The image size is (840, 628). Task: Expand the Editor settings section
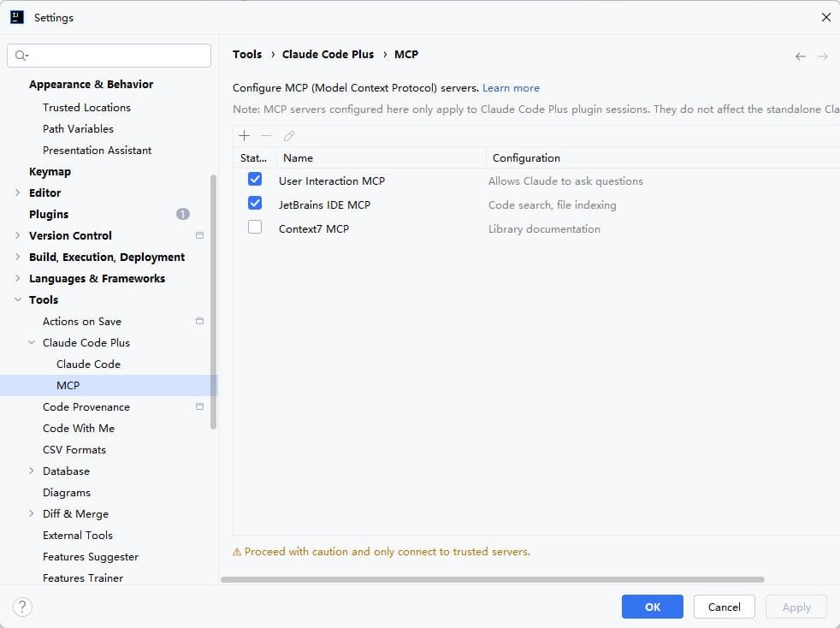click(x=18, y=193)
